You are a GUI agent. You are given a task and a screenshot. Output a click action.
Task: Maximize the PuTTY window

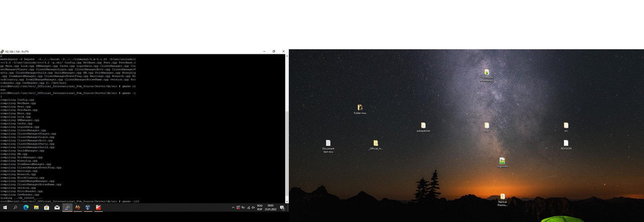click(x=274, y=51)
